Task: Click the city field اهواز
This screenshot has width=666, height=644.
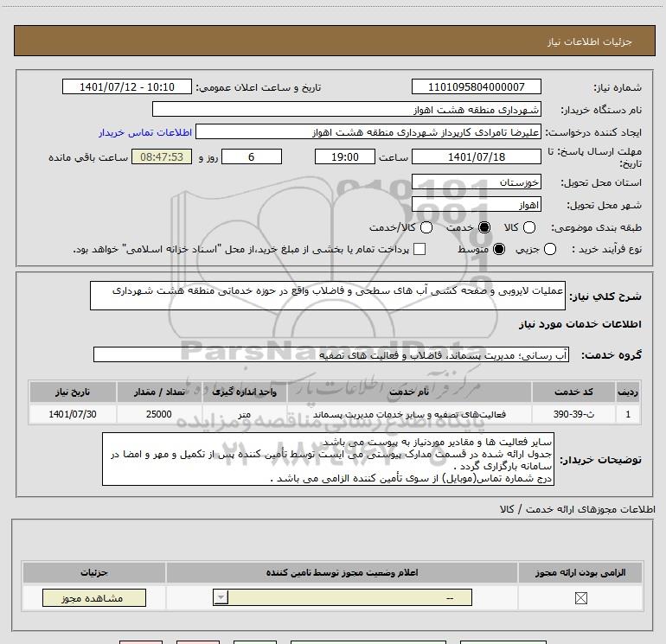Action: (x=476, y=205)
